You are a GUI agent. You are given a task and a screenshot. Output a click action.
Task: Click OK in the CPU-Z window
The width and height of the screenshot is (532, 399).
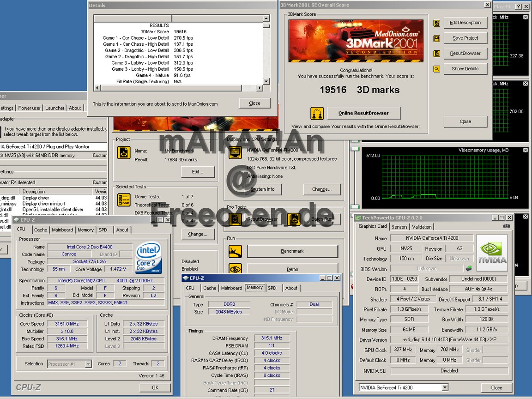(x=155, y=387)
